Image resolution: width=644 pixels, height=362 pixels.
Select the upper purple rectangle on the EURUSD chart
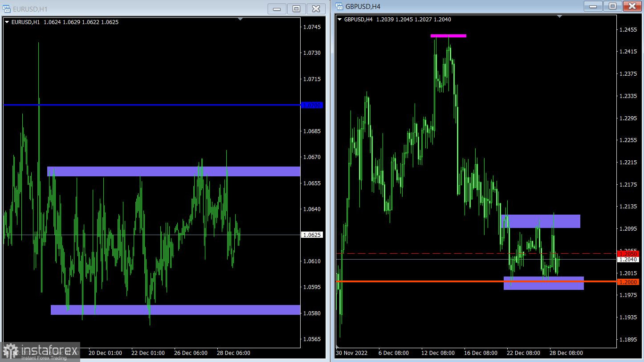tap(174, 171)
